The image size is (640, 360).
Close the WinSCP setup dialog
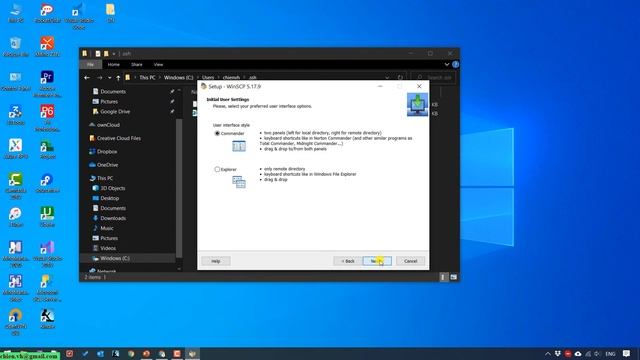tap(419, 87)
